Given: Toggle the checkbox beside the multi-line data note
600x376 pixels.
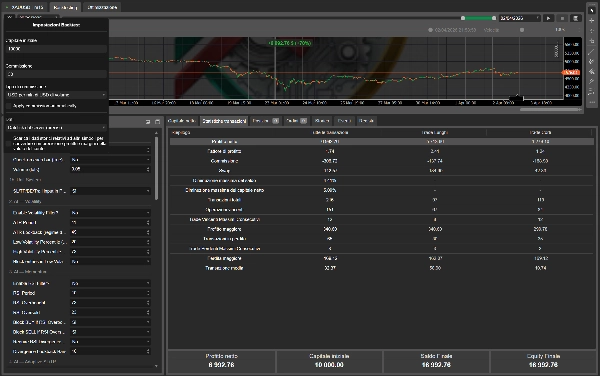Looking at the screenshot, I should 9,143.
